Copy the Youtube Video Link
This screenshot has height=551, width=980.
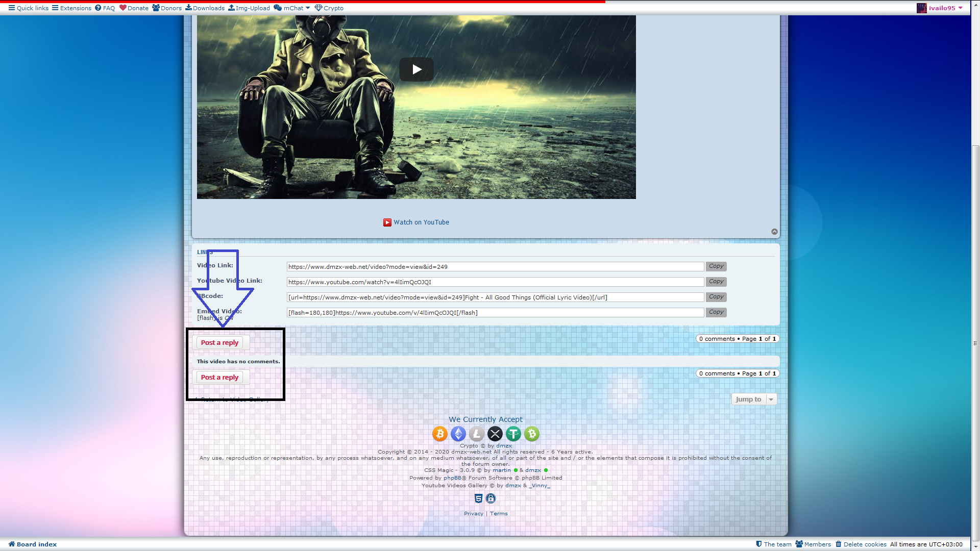tap(716, 282)
